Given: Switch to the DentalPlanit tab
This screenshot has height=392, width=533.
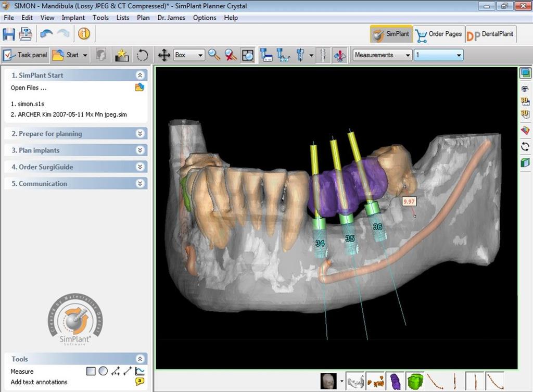Looking at the screenshot, I should (x=491, y=34).
